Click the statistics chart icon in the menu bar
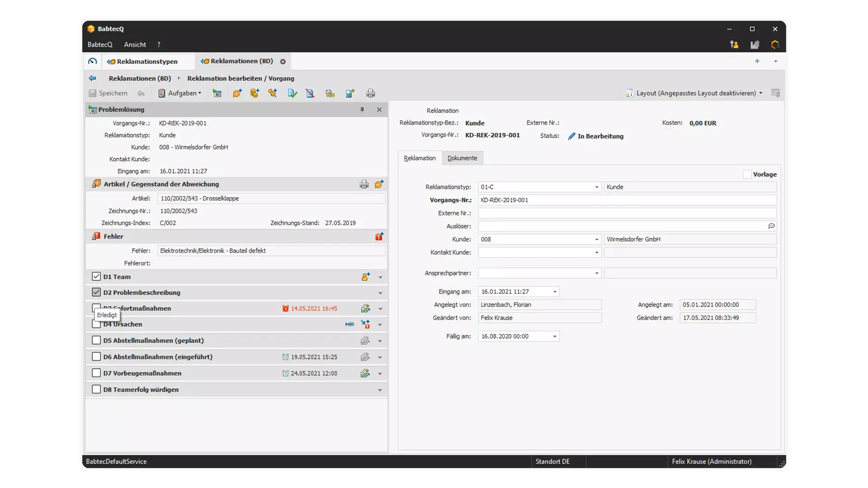The image size is (868, 488). tap(755, 44)
